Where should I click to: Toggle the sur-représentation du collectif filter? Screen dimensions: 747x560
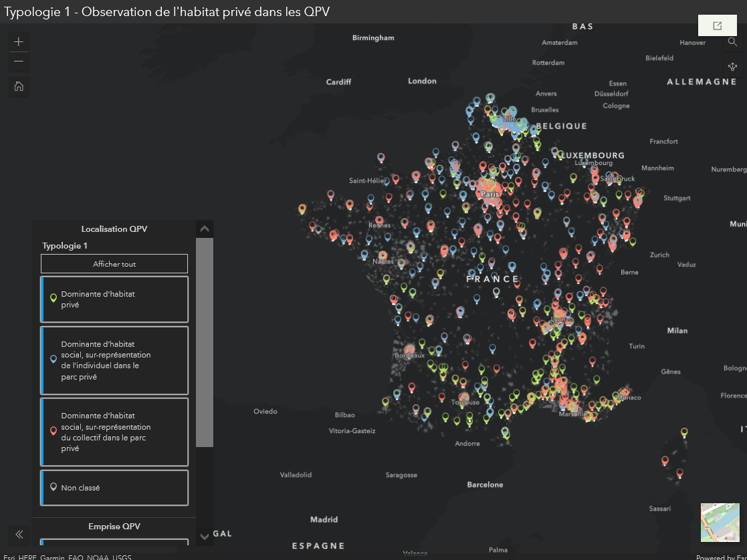[x=114, y=432]
